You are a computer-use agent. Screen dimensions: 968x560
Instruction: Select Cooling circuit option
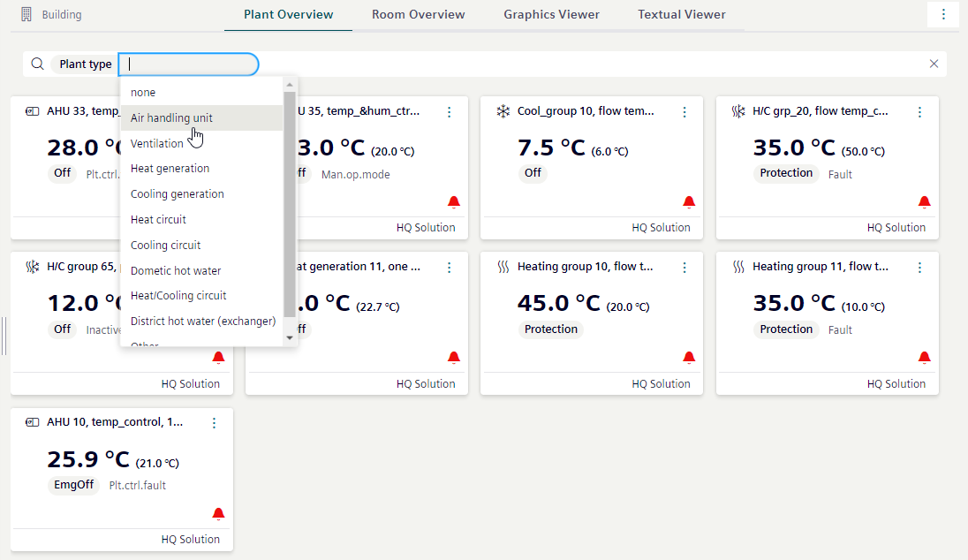coord(166,245)
